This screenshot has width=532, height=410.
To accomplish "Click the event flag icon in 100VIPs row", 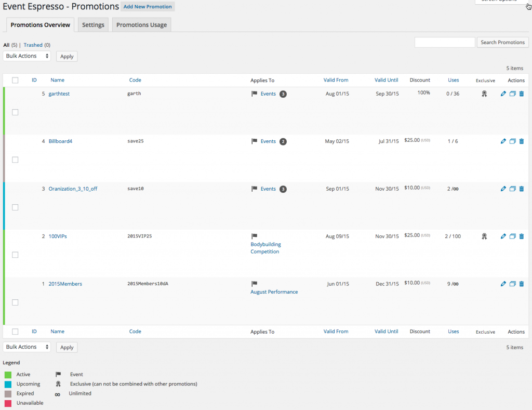I will [x=254, y=236].
